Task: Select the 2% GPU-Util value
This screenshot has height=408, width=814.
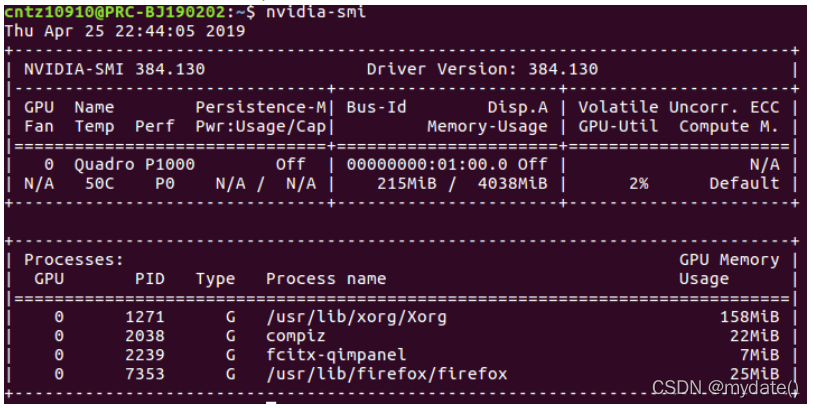Action: [x=639, y=184]
